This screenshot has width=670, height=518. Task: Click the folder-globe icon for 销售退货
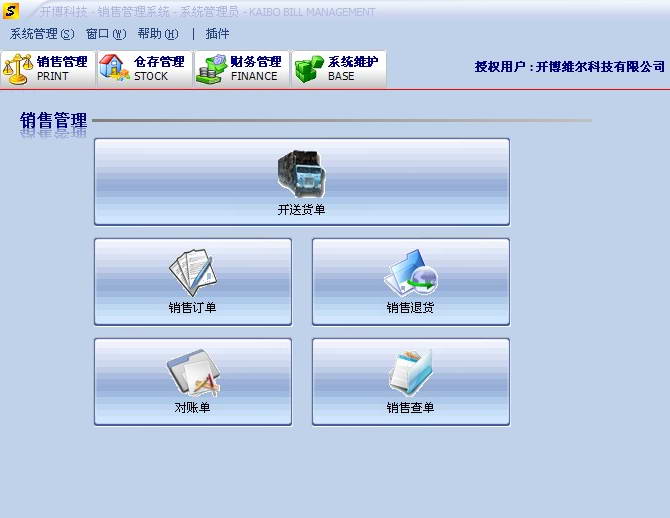pos(411,273)
